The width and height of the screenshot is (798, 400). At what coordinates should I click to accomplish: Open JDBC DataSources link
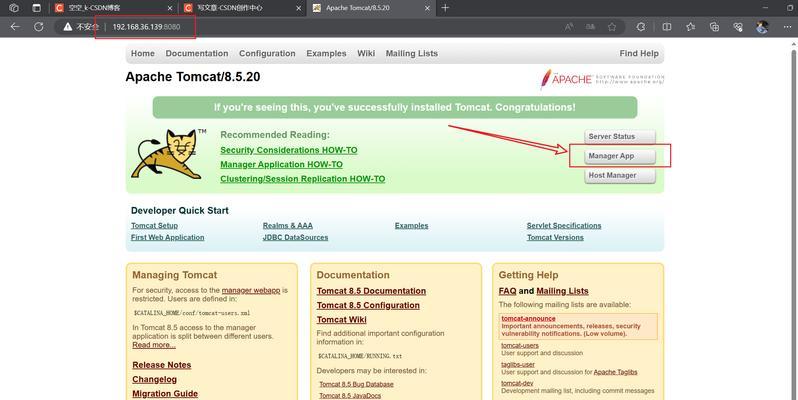[295, 237]
